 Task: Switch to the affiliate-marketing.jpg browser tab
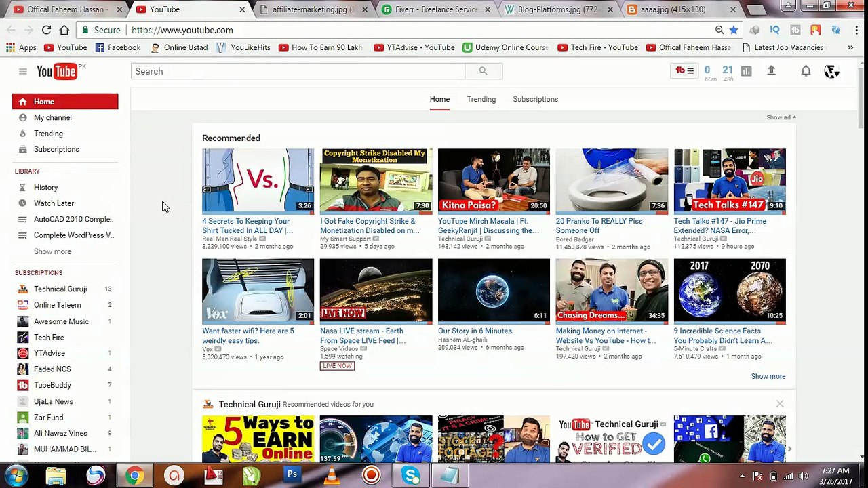pos(312,9)
